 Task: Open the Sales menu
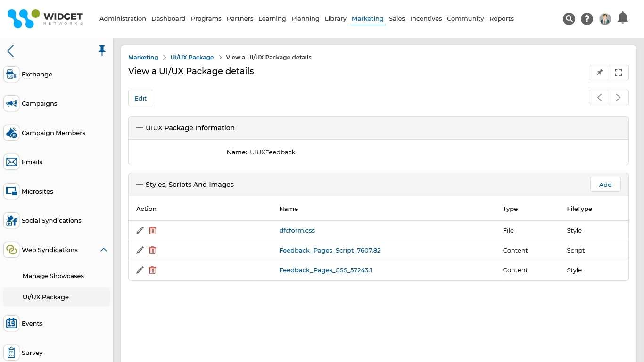(x=397, y=18)
